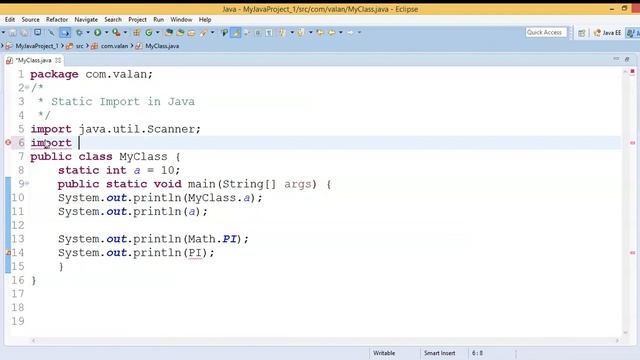This screenshot has width=640, height=360.
Task: Click the Smart Insert status bar entry
Action: pyautogui.click(x=439, y=353)
